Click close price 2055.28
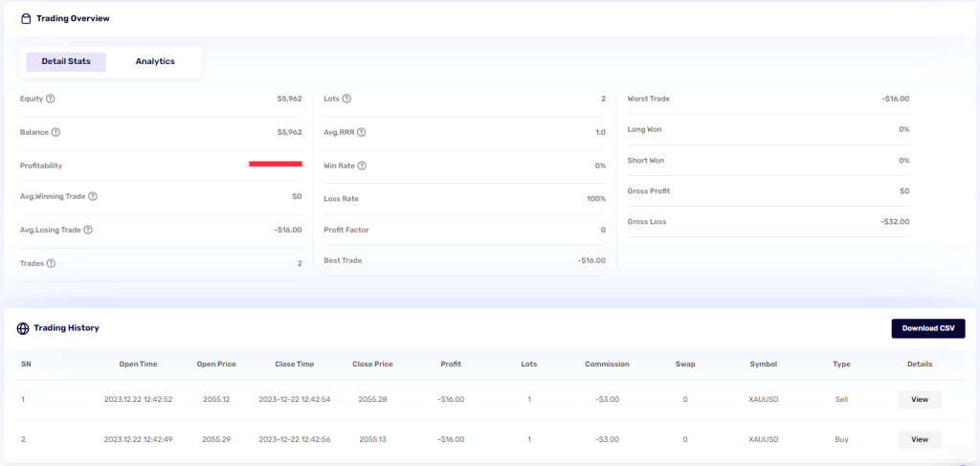The width and height of the screenshot is (980, 466). (372, 400)
